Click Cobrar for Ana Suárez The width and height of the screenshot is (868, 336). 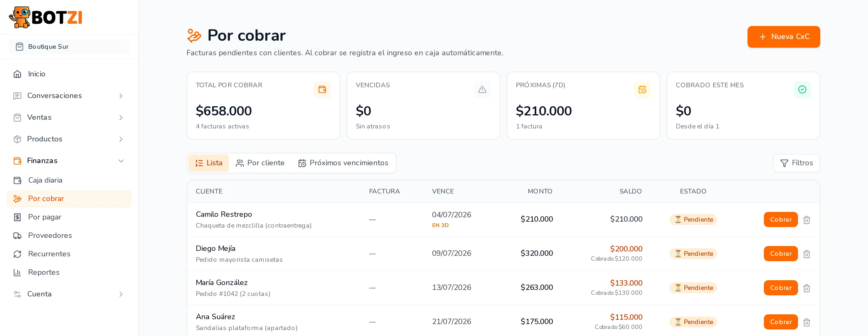coord(780,322)
